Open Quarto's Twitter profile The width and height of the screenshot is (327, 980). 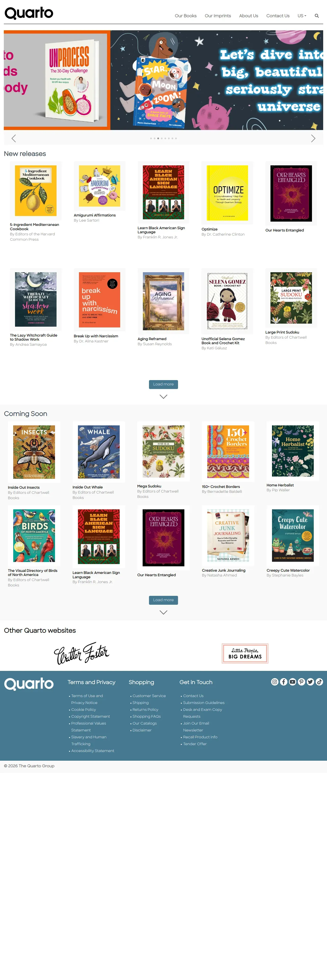pyautogui.click(x=310, y=682)
